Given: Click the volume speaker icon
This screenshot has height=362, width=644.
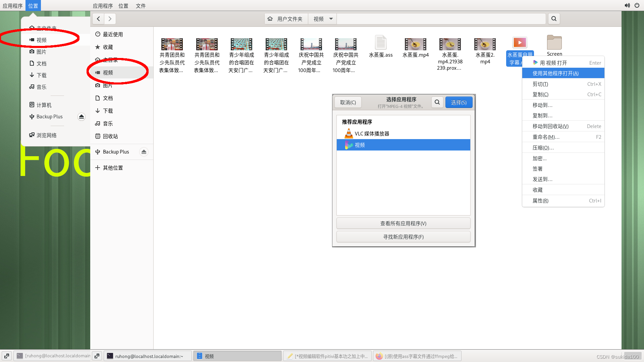Looking at the screenshot, I should coord(627,5).
